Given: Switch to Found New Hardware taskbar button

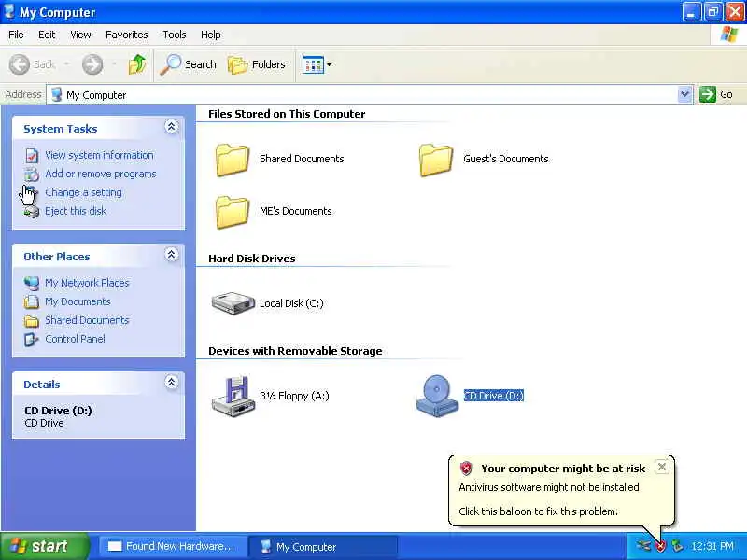Looking at the screenshot, I should click(174, 546).
